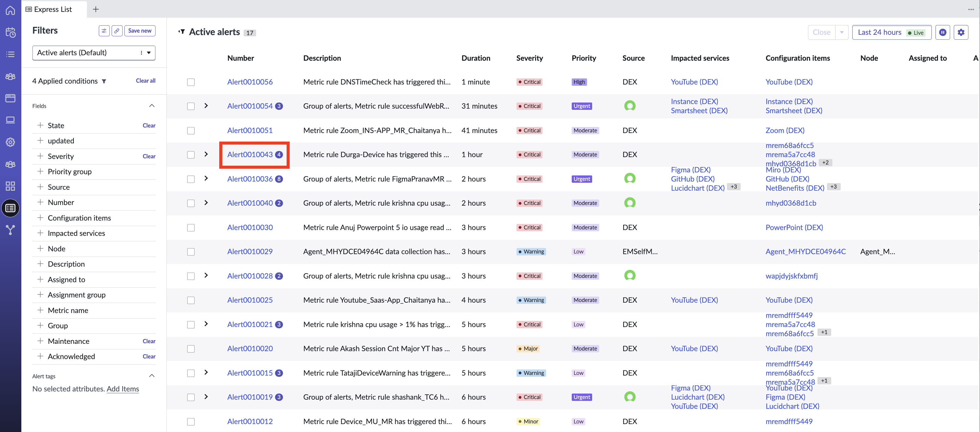Screen dimensions: 980x432
Task: Open filter kebab menu in Active alerts dropdown
Action: point(141,53)
